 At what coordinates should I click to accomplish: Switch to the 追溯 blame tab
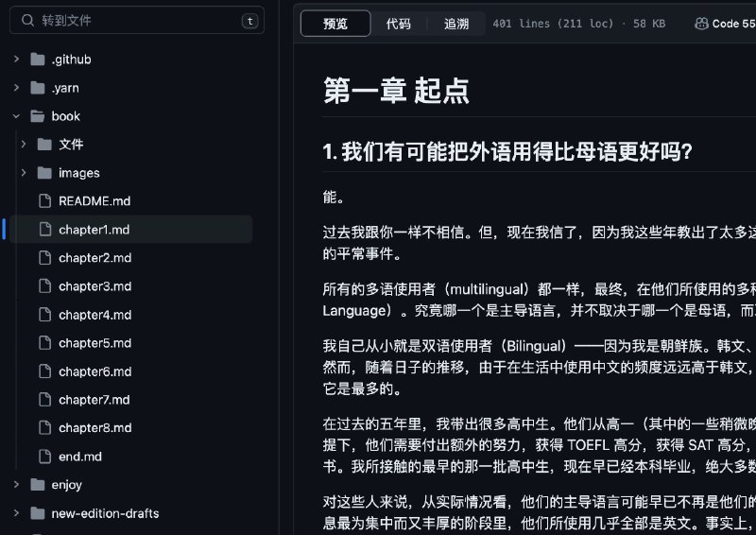click(456, 24)
